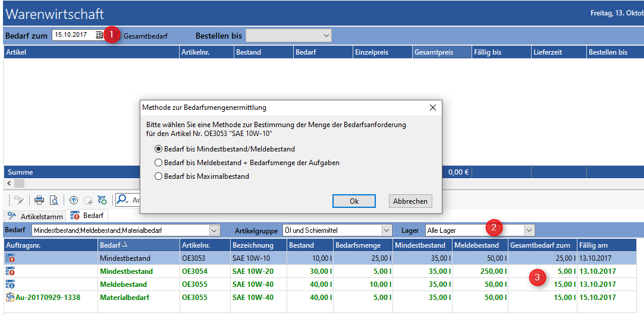This screenshot has width=644, height=316.
Task: Click lower table Bestand column header
Action: pyautogui.click(x=310, y=245)
